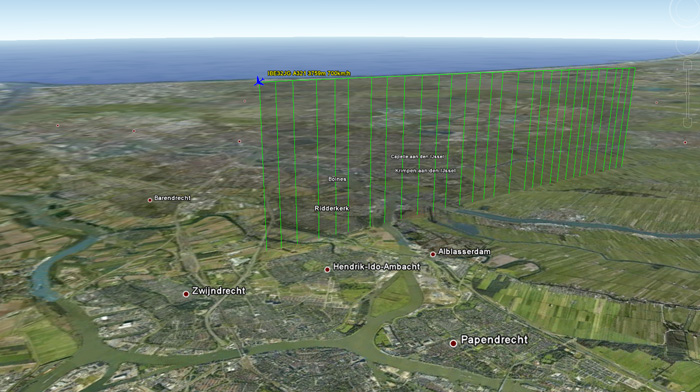The image size is (700, 392).
Task: Click the Bolnes map label
Action: pyautogui.click(x=338, y=179)
